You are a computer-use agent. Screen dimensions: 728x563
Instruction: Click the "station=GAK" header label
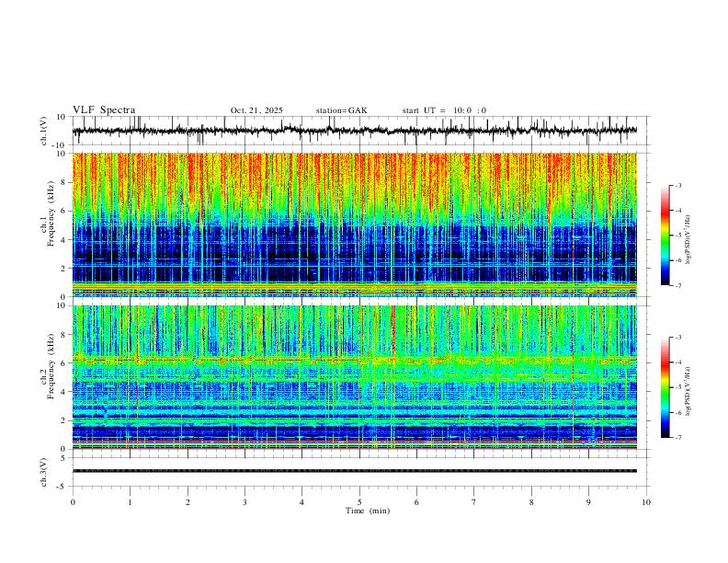[341, 110]
